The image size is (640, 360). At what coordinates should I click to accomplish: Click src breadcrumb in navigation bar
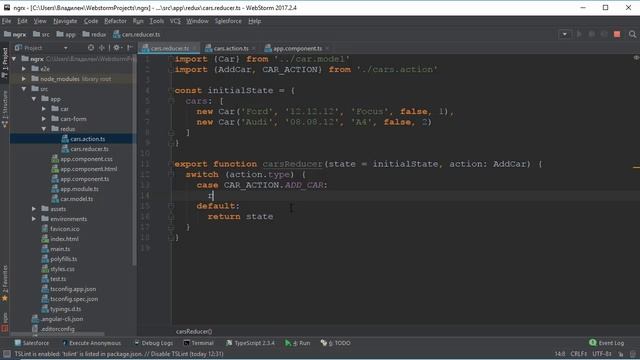41,34
